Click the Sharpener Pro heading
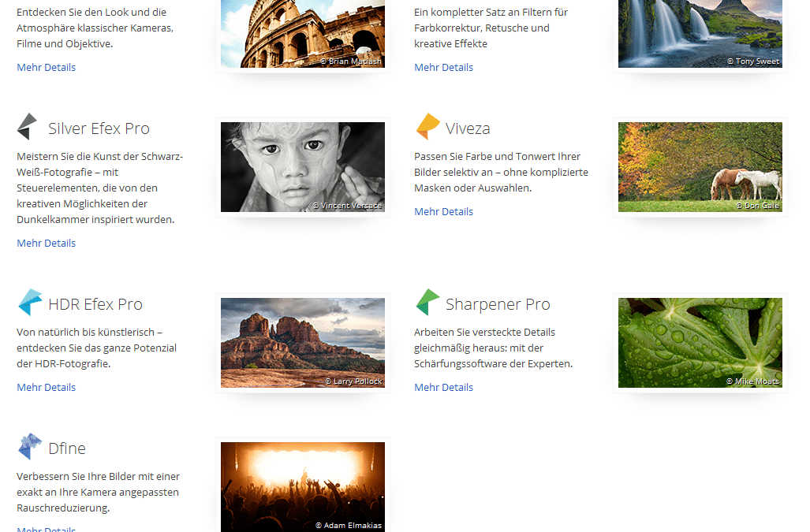Screen dimensions: 810x532 click(498, 304)
